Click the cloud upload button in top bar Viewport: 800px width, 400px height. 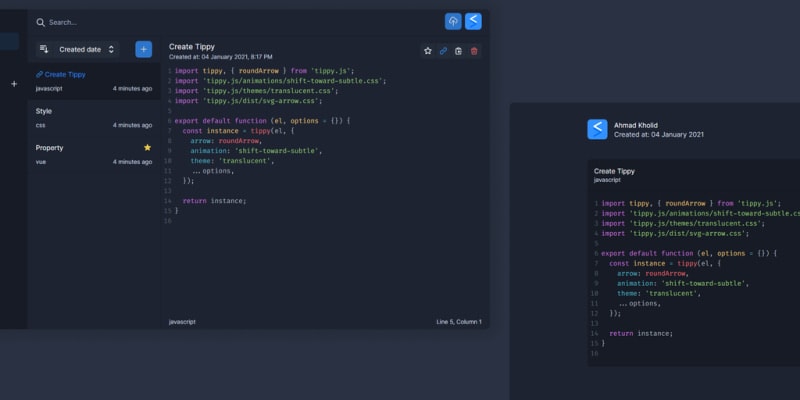(453, 21)
